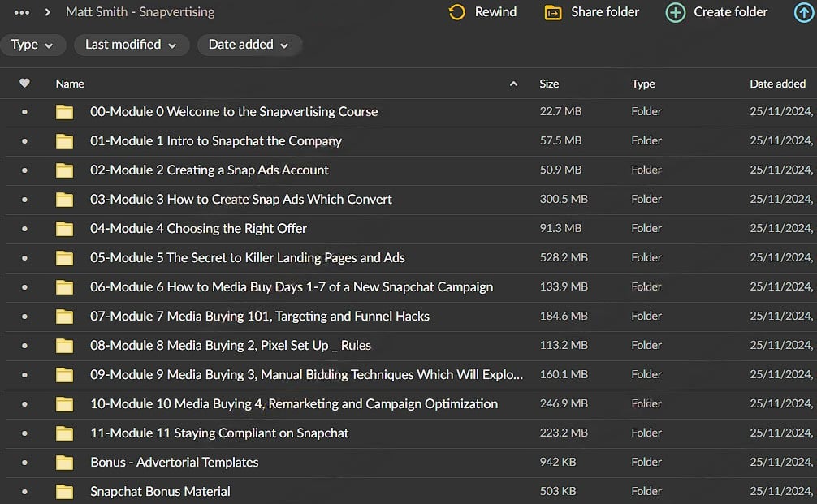The image size is (817, 504).
Task: Click the upload arrow icon
Action: tap(802, 12)
